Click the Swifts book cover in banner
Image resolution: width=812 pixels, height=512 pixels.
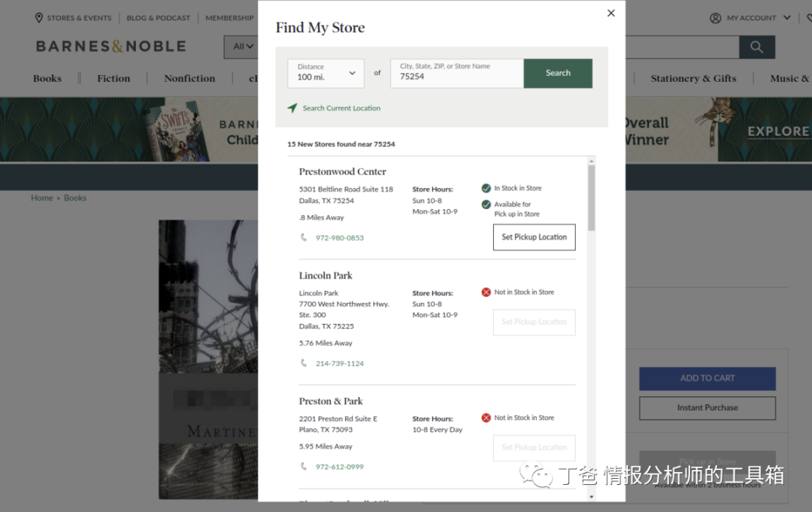point(177,131)
